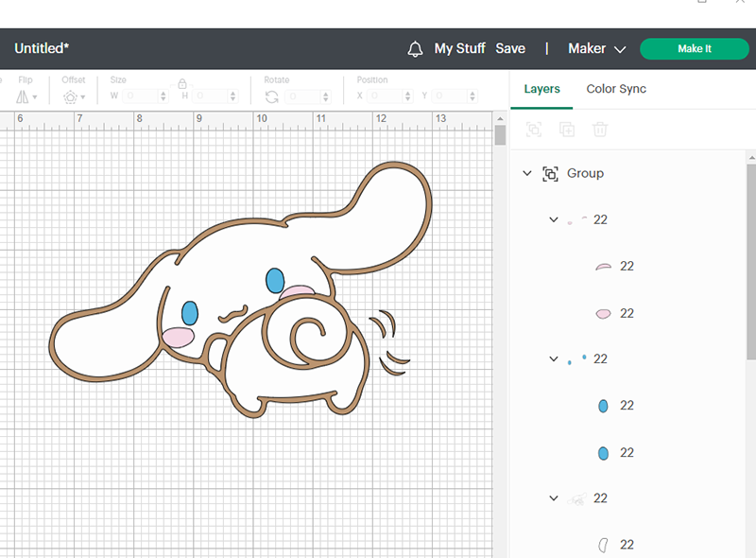Click the blue 22 subgroup label
Viewport: 756px width, 558px height.
click(600, 358)
